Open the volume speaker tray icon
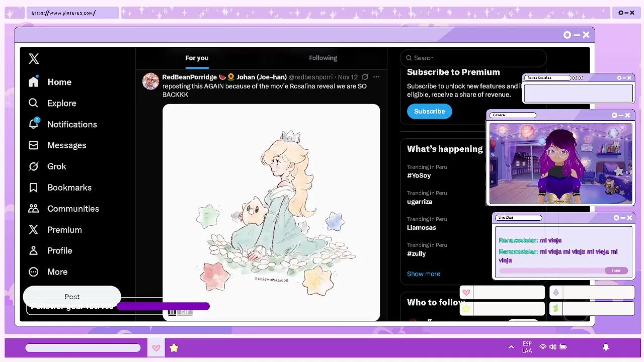 point(553,347)
